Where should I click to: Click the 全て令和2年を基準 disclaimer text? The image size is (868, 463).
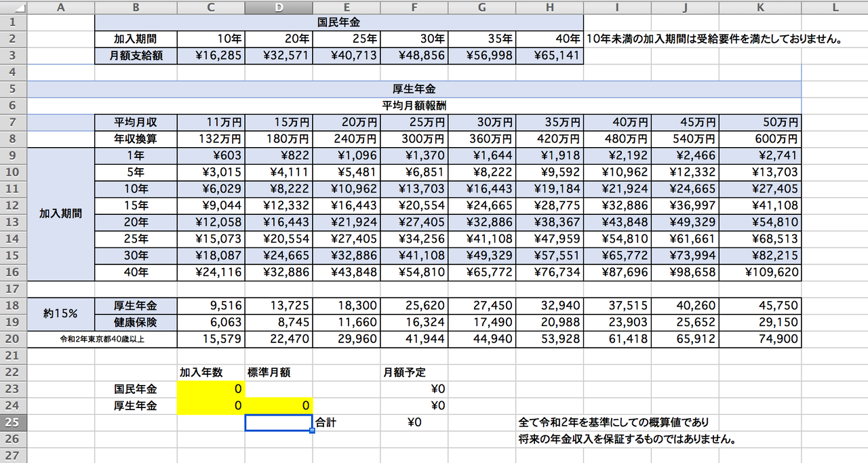point(613,422)
